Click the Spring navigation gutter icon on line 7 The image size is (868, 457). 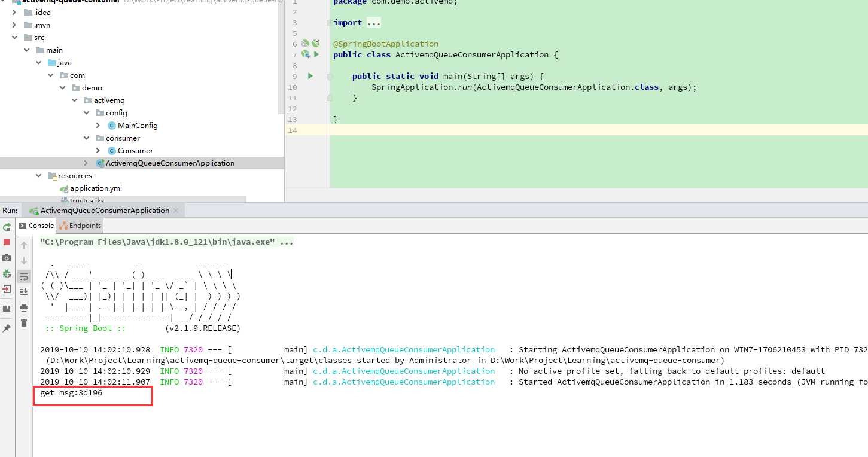point(305,54)
